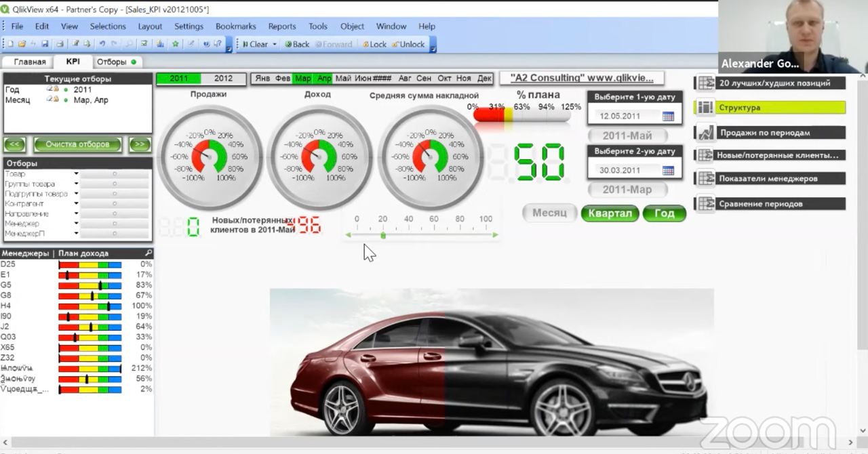
Task: Click the Save document floppy icon
Action: (45, 44)
